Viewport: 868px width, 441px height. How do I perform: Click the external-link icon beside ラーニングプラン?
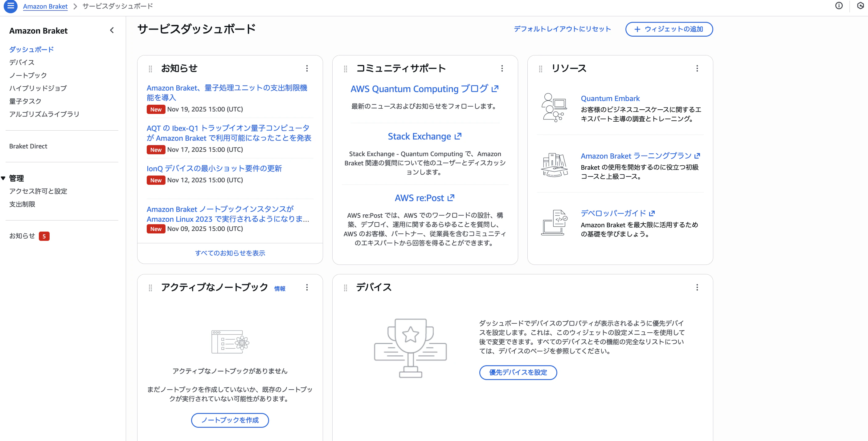(697, 156)
